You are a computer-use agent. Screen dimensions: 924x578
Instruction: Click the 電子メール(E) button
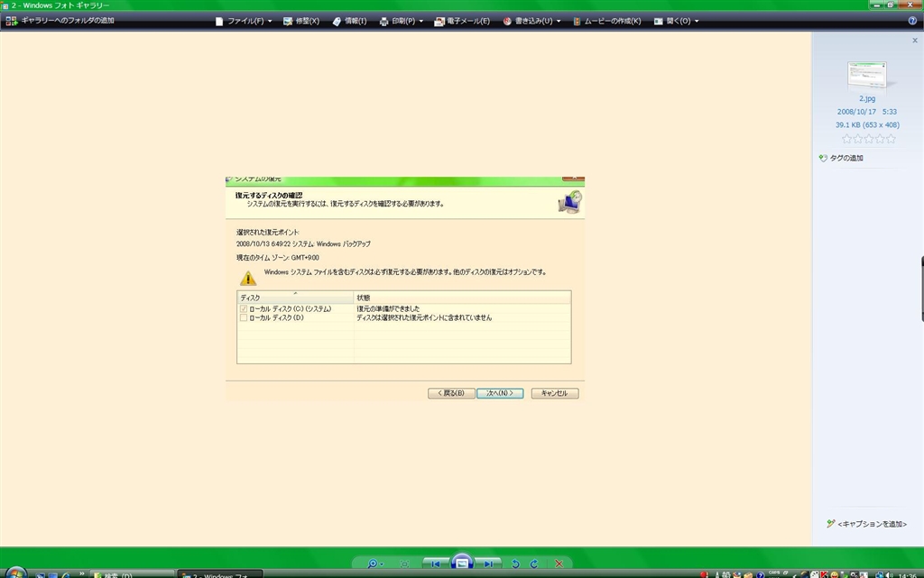(x=462, y=21)
